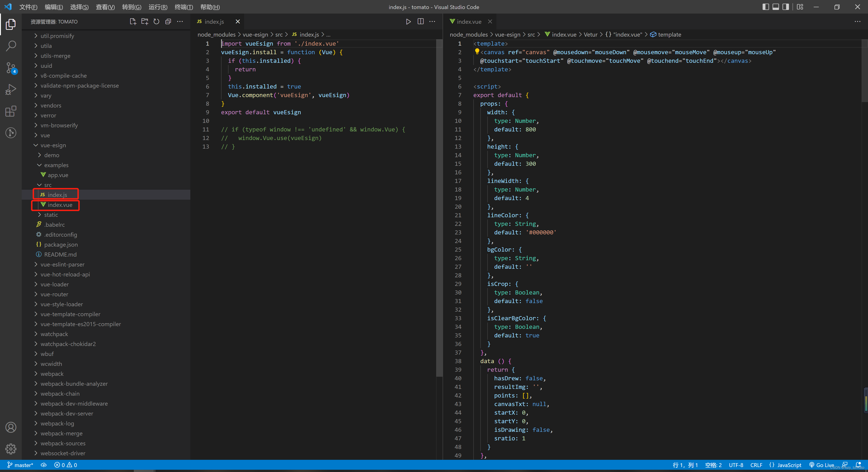The height and width of the screenshot is (472, 868).
Task: Open the Run and Debug view
Action: [11, 90]
